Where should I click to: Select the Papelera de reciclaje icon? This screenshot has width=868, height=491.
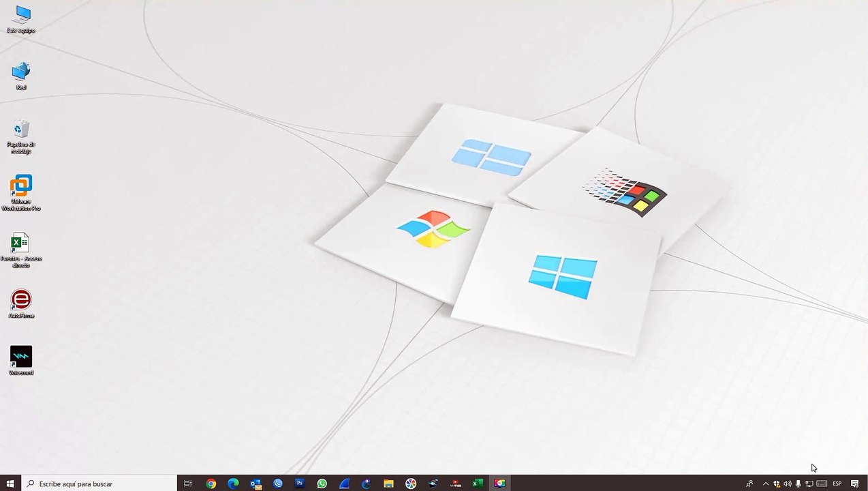21,136
